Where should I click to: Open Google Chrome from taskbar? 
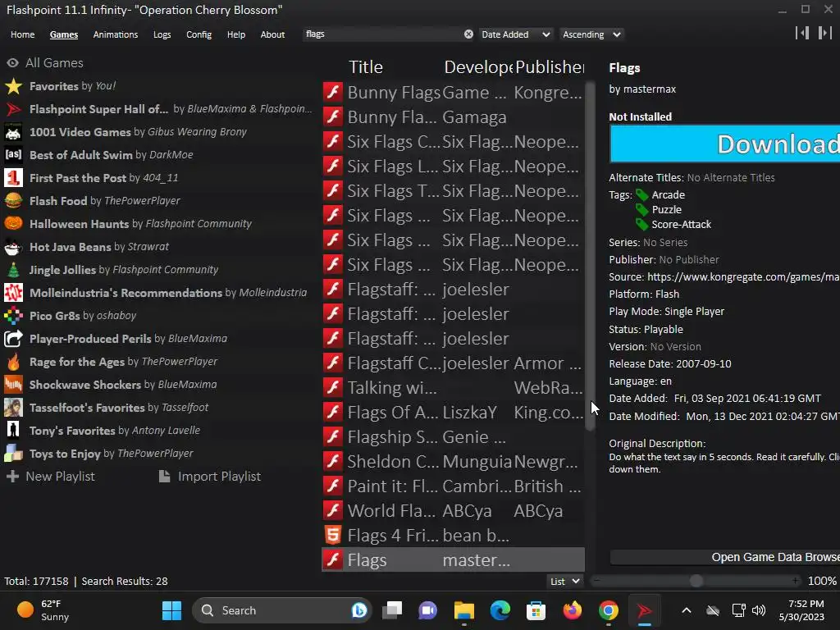coord(608,610)
